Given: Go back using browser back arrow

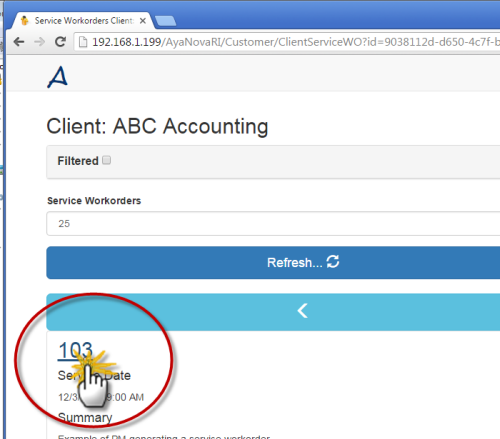Looking at the screenshot, I should pos(19,42).
